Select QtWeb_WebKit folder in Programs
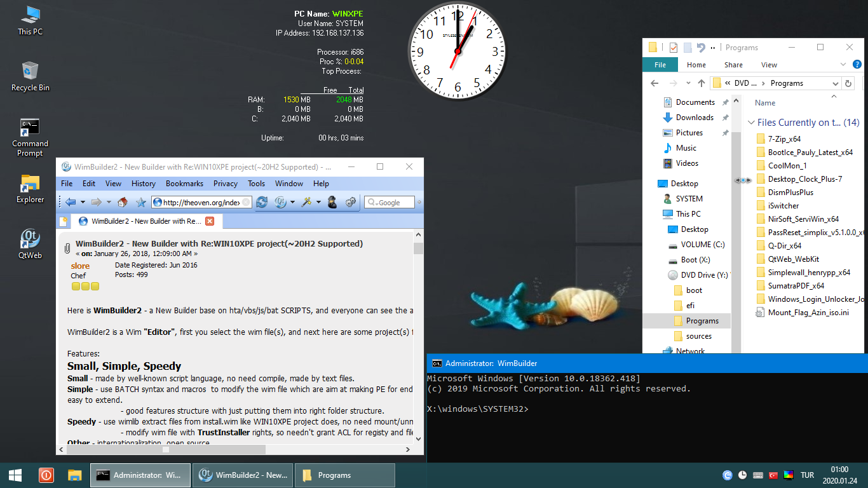Image resolution: width=868 pixels, height=488 pixels. (793, 259)
